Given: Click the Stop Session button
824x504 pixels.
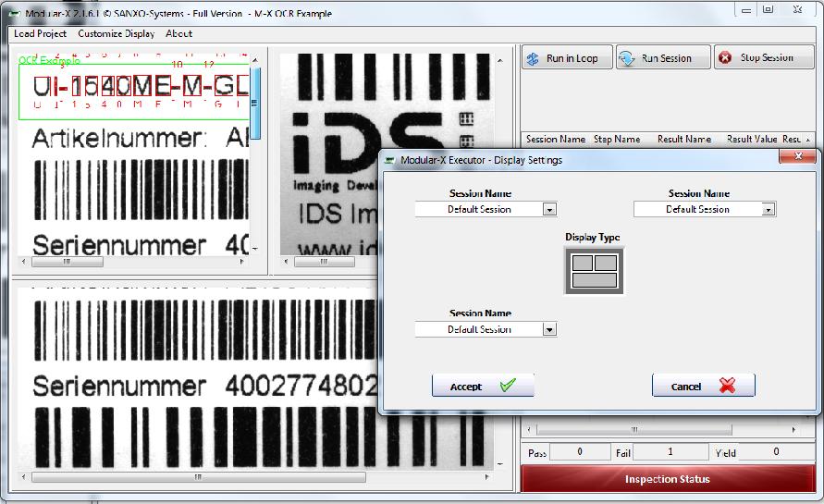Looking at the screenshot, I should click(x=764, y=58).
